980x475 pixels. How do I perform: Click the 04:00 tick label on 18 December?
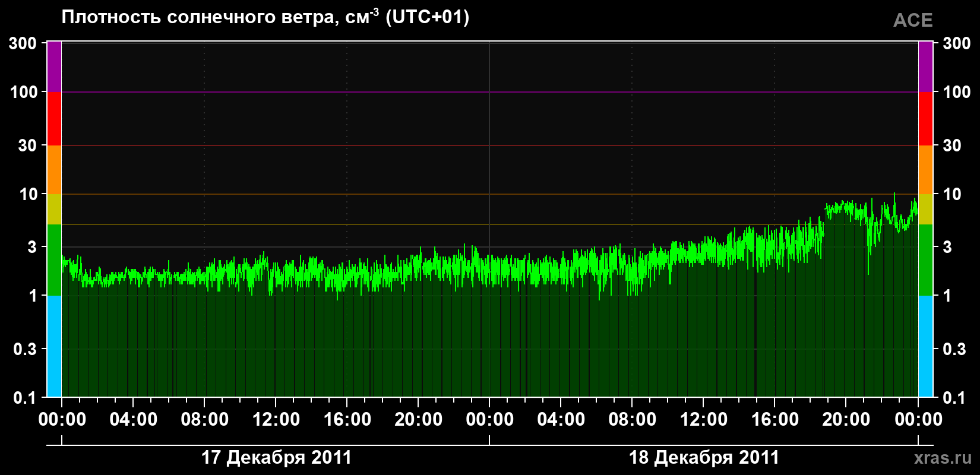pos(561,420)
